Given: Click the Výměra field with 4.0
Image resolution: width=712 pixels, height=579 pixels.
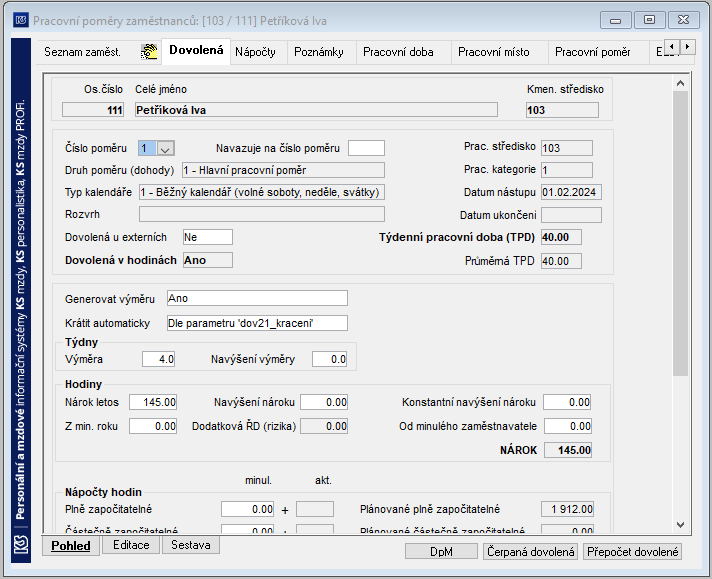Looking at the screenshot, I should [x=158, y=359].
